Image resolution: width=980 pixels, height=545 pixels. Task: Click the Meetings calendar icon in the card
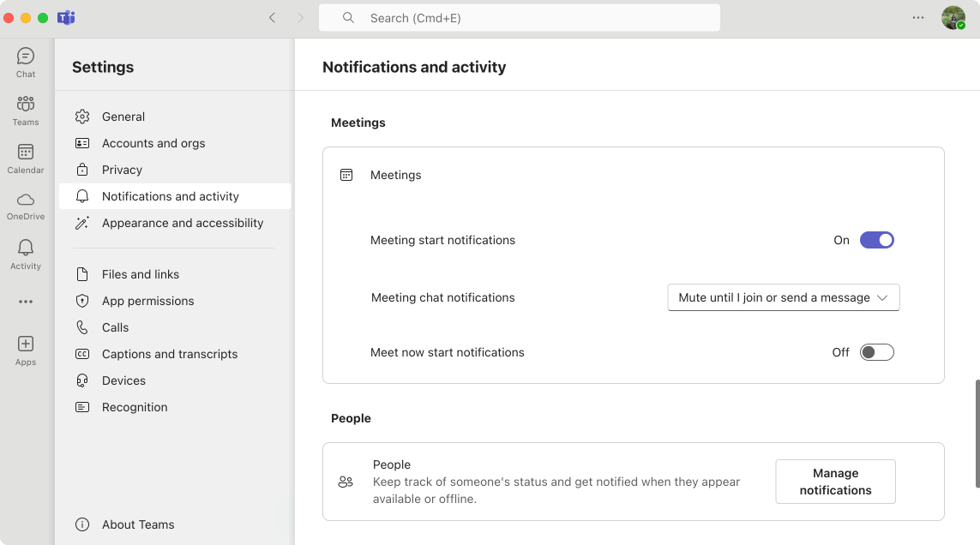click(346, 175)
